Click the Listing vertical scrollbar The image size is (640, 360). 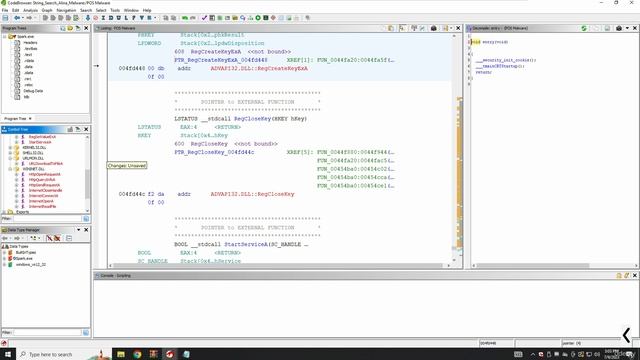pyautogui.click(x=454, y=147)
